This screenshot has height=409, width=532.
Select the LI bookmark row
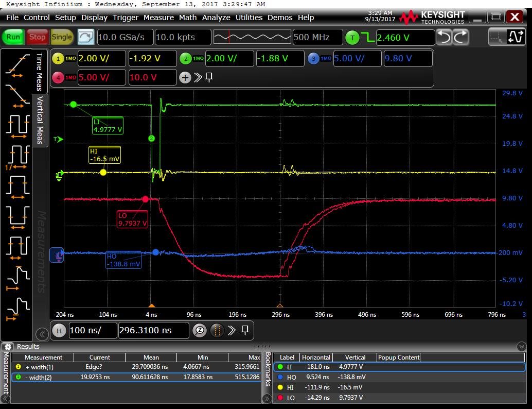pyautogui.click(x=399, y=367)
